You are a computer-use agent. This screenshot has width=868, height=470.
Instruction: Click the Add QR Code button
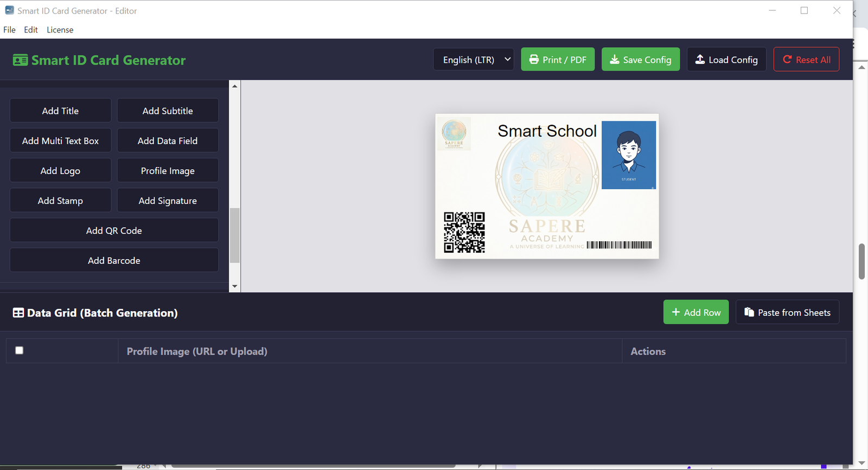[x=114, y=230]
